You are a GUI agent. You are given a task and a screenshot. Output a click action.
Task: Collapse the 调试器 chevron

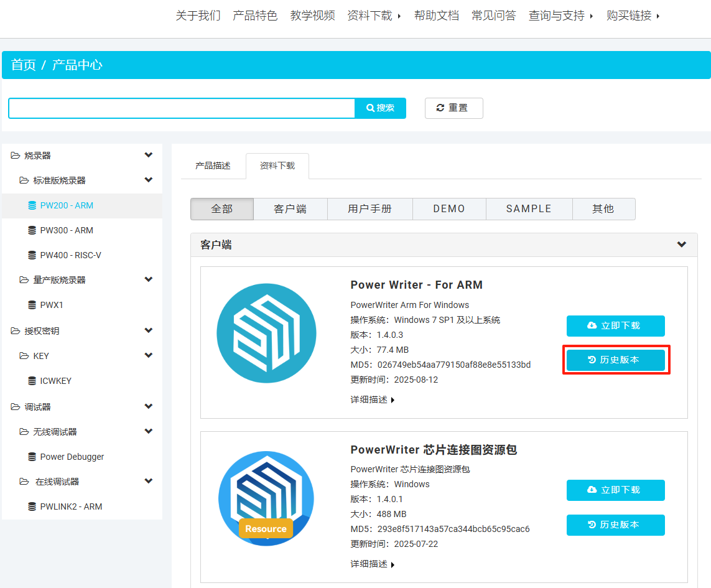tap(148, 406)
